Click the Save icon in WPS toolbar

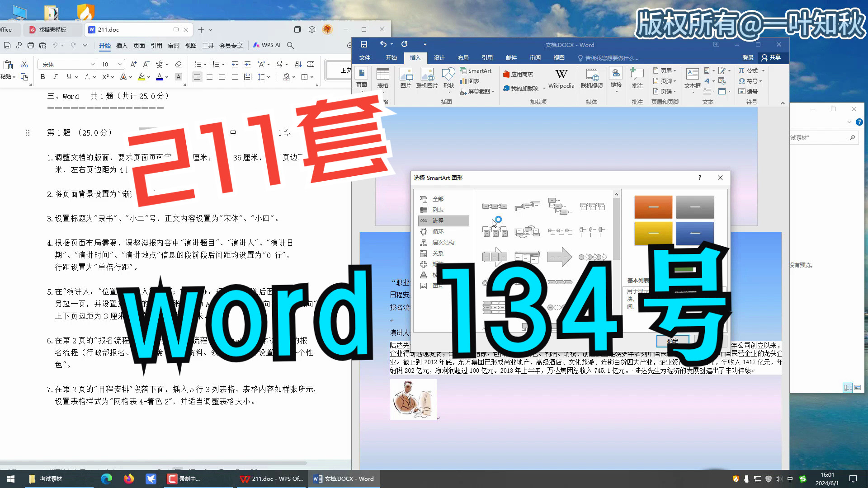7,45
